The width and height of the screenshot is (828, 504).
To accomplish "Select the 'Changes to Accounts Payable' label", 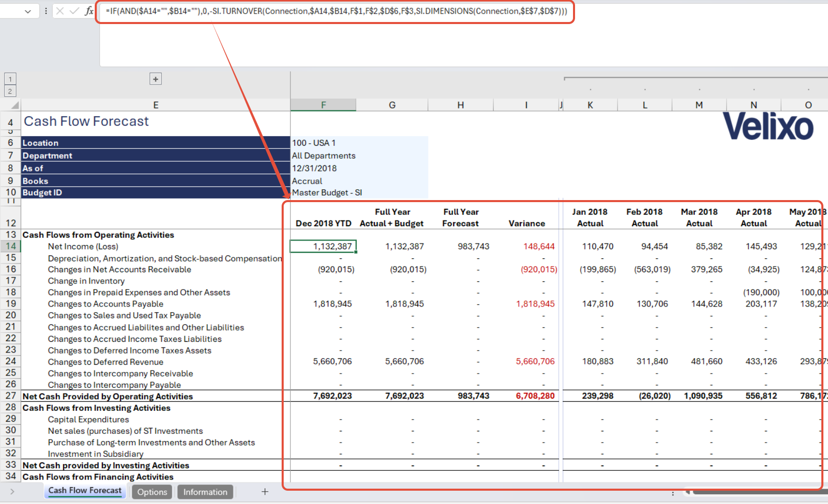I will [105, 304].
